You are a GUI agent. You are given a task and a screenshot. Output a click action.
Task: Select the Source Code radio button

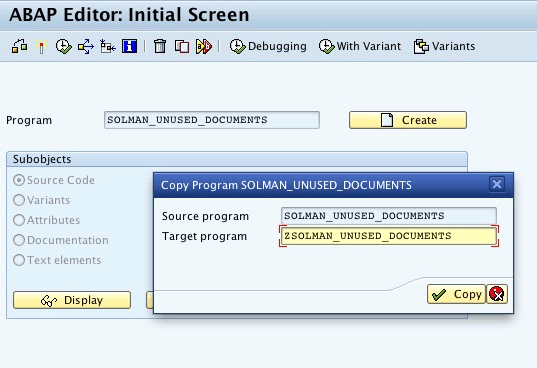(19, 180)
